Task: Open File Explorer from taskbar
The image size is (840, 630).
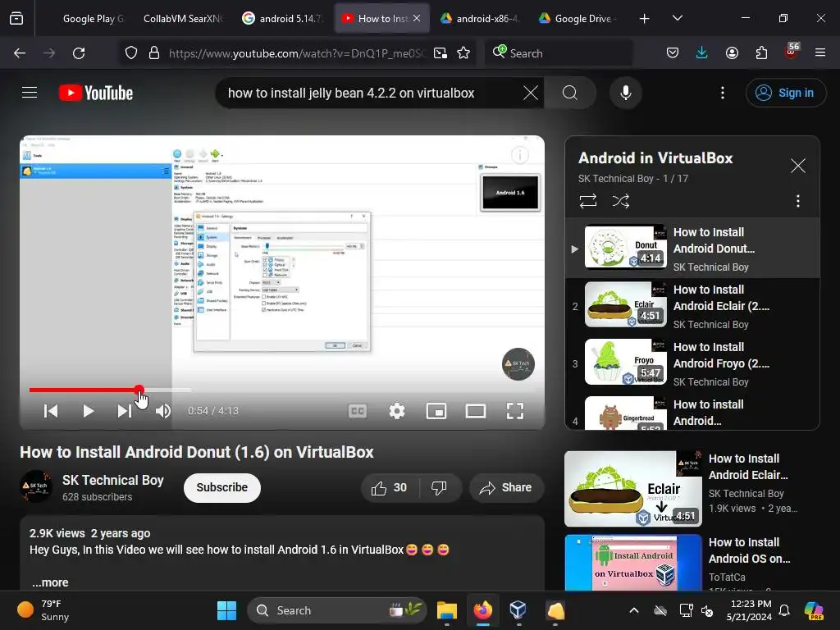Action: [x=447, y=610]
